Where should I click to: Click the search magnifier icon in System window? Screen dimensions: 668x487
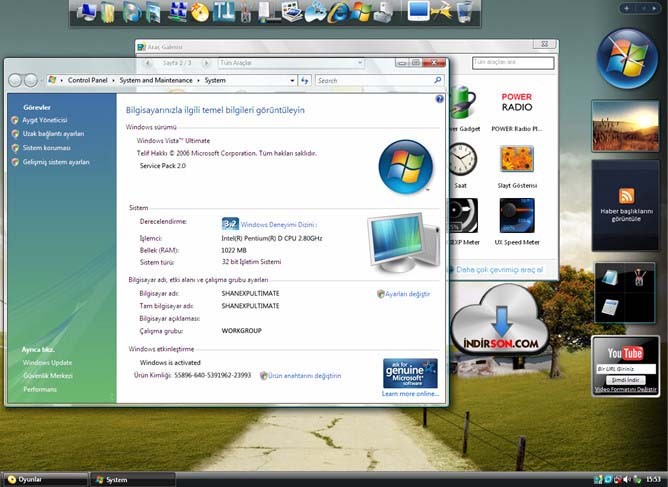coord(438,80)
